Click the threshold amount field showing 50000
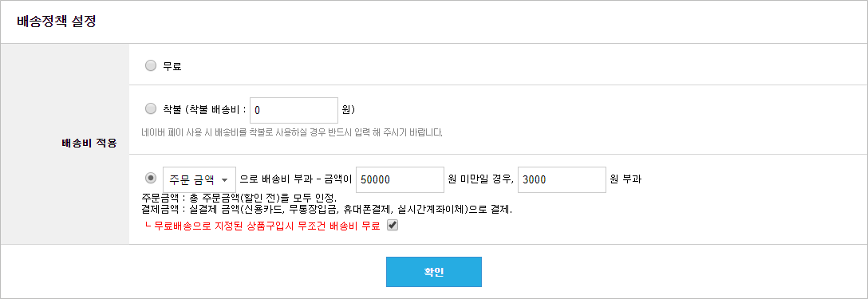The height and width of the screenshot is (299, 868). (x=400, y=179)
